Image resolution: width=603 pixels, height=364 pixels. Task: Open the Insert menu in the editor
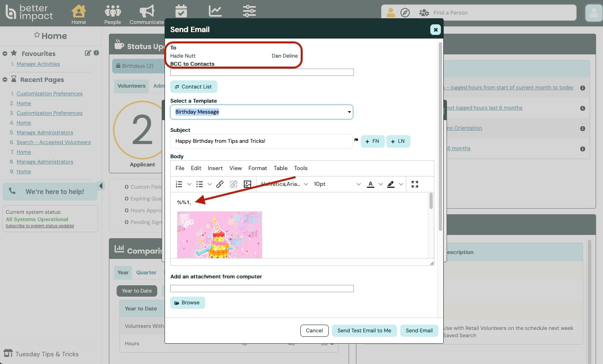coord(215,168)
